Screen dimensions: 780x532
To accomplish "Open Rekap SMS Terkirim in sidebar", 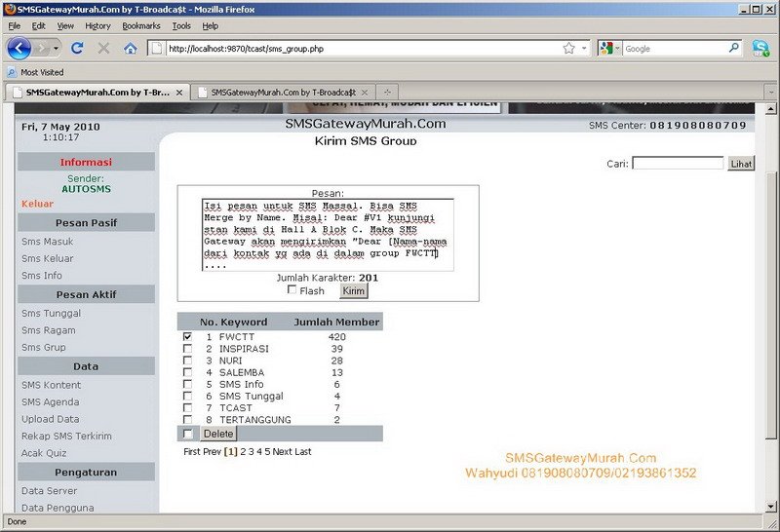I will coord(66,437).
